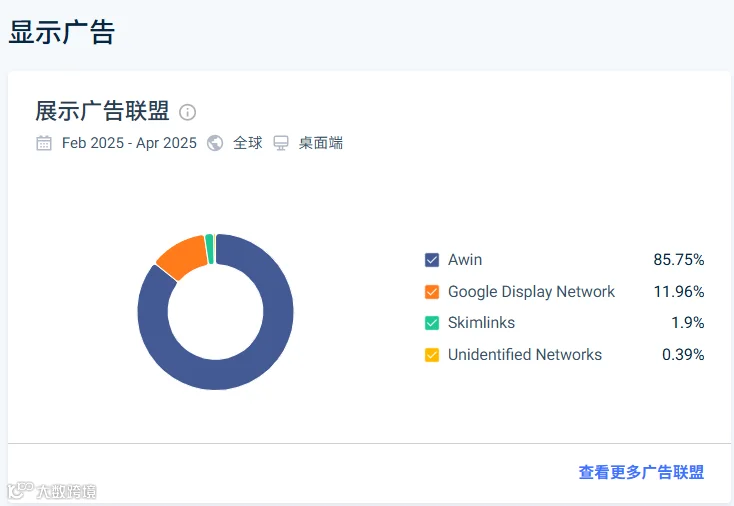Click the 1.9% value
This screenshot has height=506, width=734.
click(x=688, y=323)
